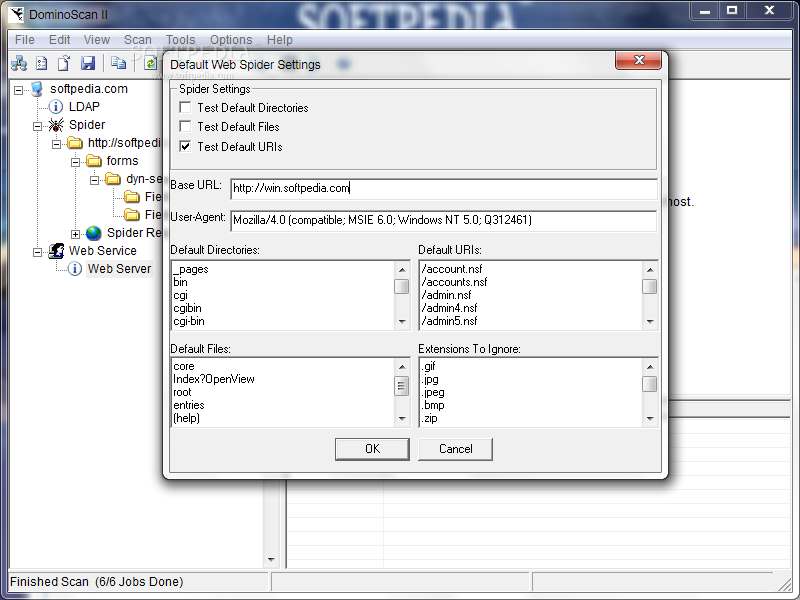Enable Test Default Directories checkbox
The width and height of the screenshot is (800, 600).
[x=185, y=108]
